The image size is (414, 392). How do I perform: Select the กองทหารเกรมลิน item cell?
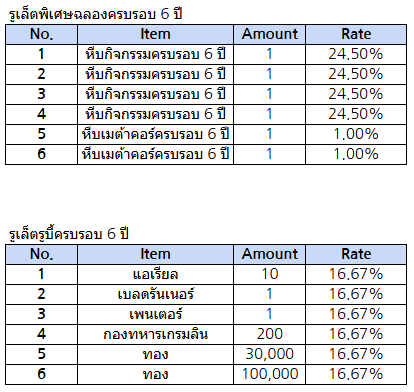pos(155,334)
